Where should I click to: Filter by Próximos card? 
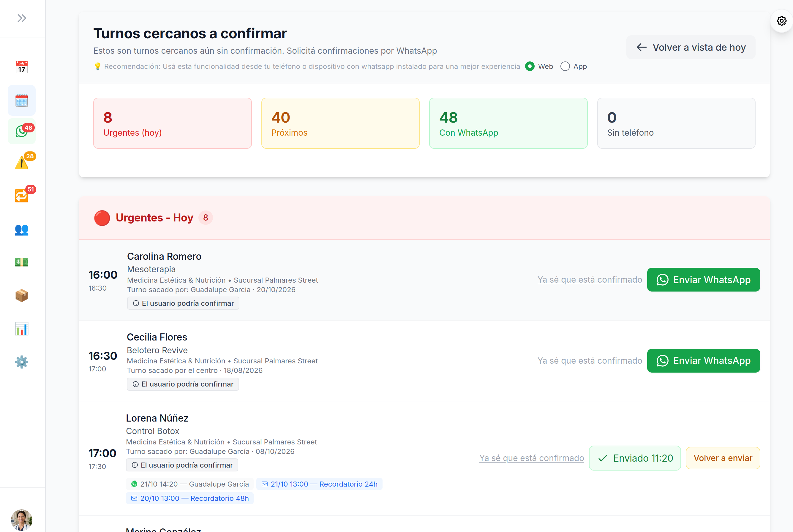[x=340, y=123]
